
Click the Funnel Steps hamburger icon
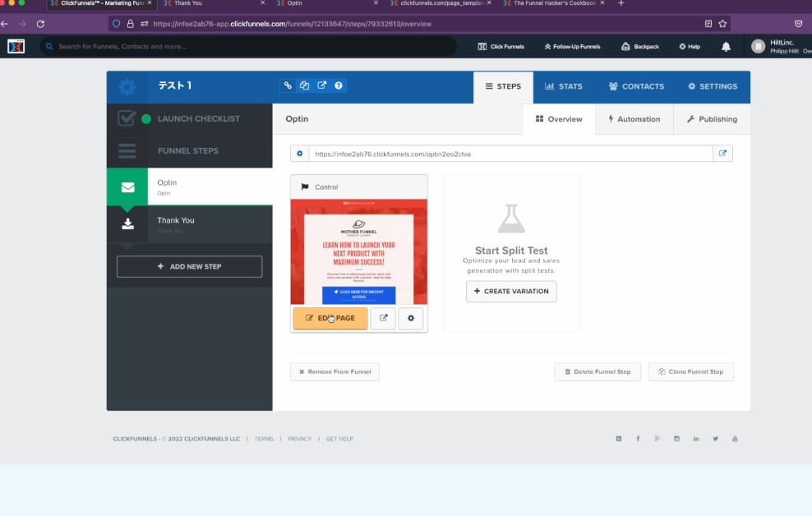click(127, 151)
